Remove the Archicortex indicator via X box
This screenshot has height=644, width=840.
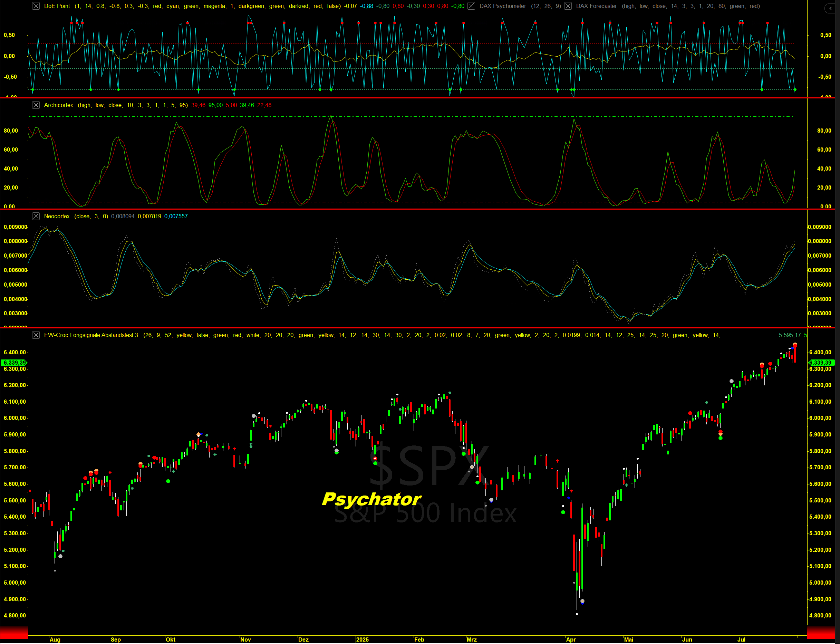click(x=36, y=105)
